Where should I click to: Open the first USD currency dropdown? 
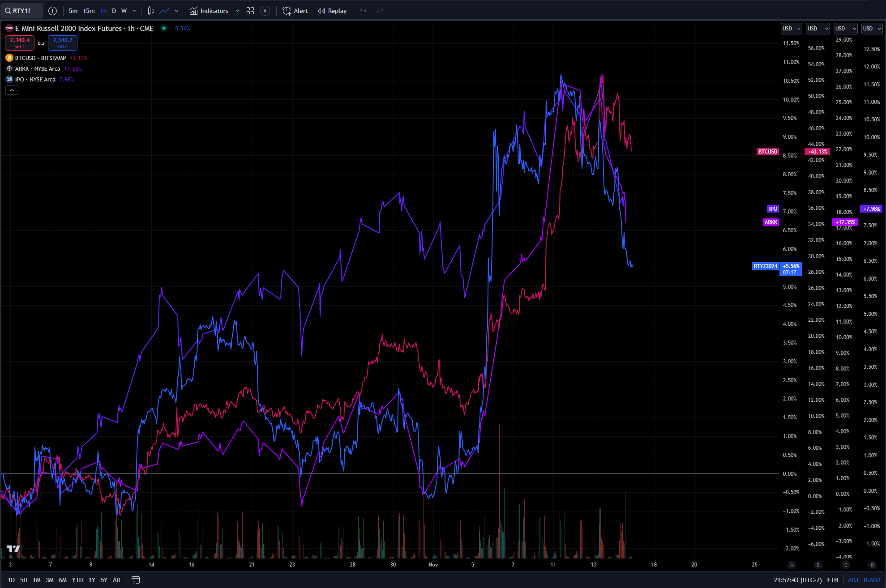791,28
